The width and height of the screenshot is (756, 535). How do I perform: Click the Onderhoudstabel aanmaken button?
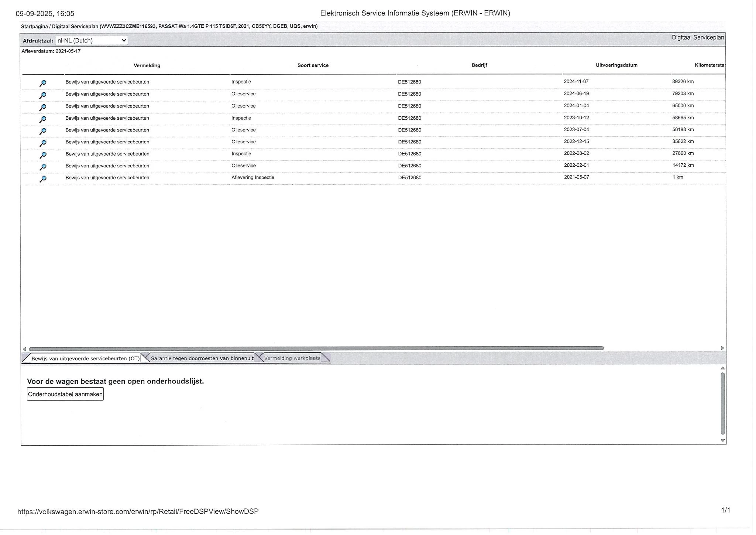pos(65,394)
